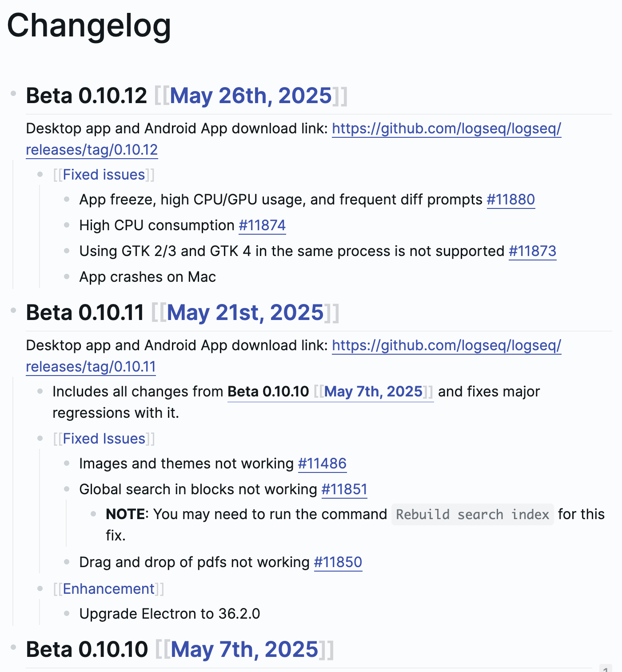This screenshot has height=672, width=622.
Task: Open the Fixed Issues page under Beta 0.10.11
Action: (x=104, y=439)
